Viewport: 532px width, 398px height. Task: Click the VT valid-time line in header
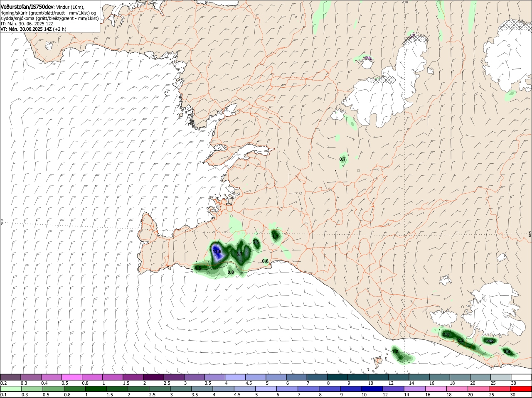click(x=33, y=29)
